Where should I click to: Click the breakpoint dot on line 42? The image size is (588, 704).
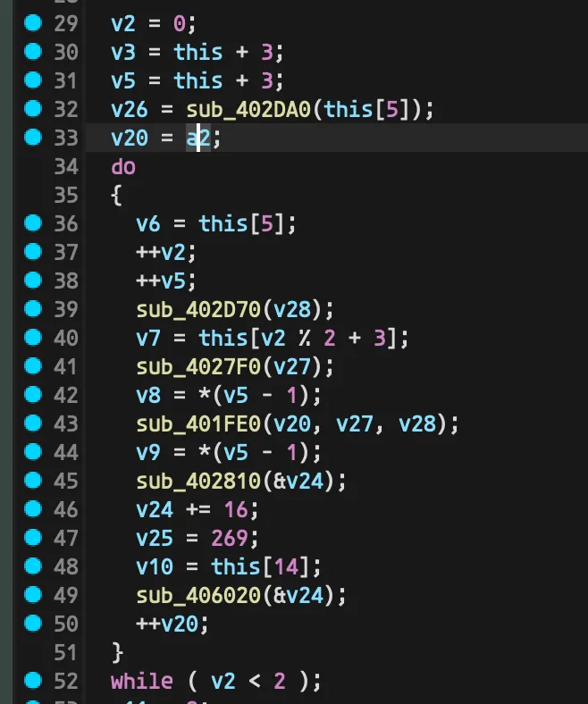pyautogui.click(x=33, y=395)
